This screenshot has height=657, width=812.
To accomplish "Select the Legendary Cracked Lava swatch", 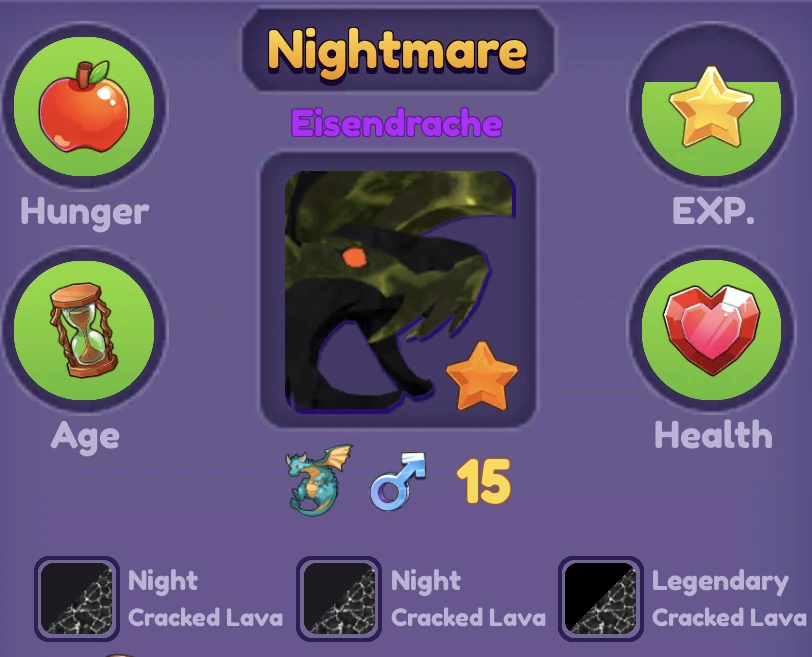I will [601, 598].
